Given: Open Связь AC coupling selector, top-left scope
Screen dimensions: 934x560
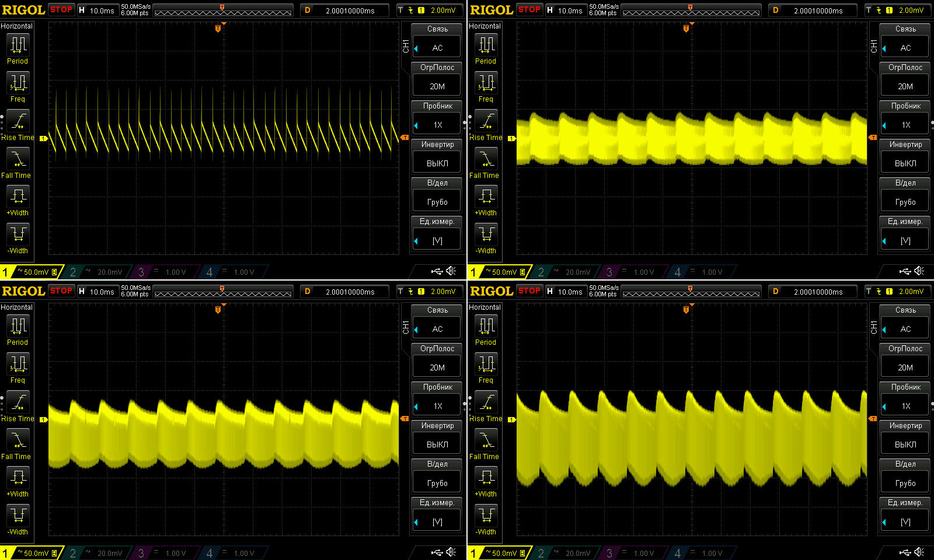Looking at the screenshot, I should [x=437, y=47].
